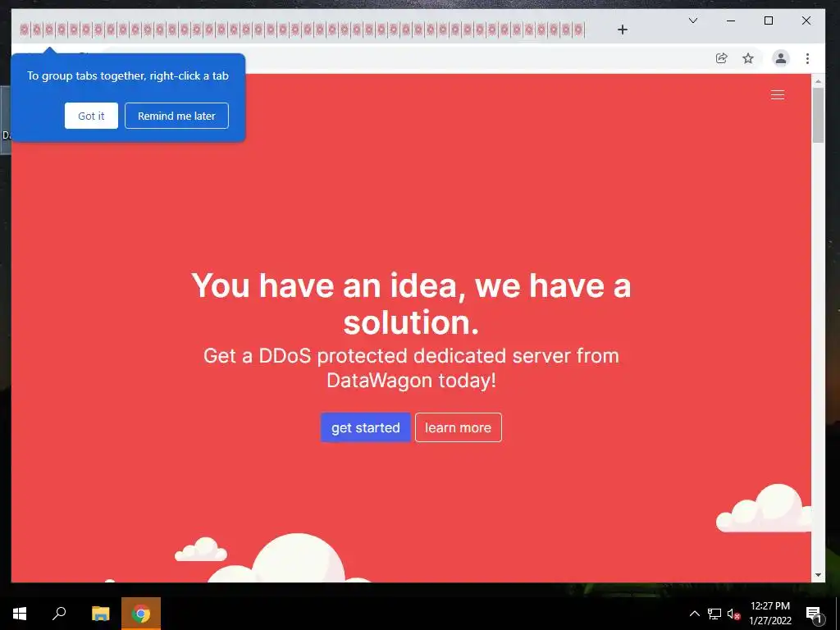Open the Chrome profile avatar
Image resolution: width=840 pixels, height=630 pixels.
[781, 58]
